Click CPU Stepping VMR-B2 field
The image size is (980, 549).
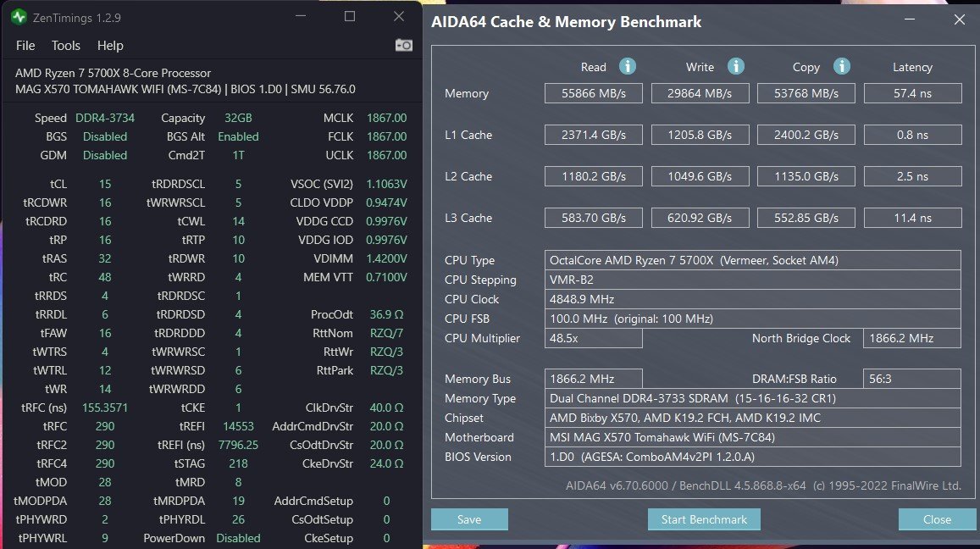click(752, 280)
